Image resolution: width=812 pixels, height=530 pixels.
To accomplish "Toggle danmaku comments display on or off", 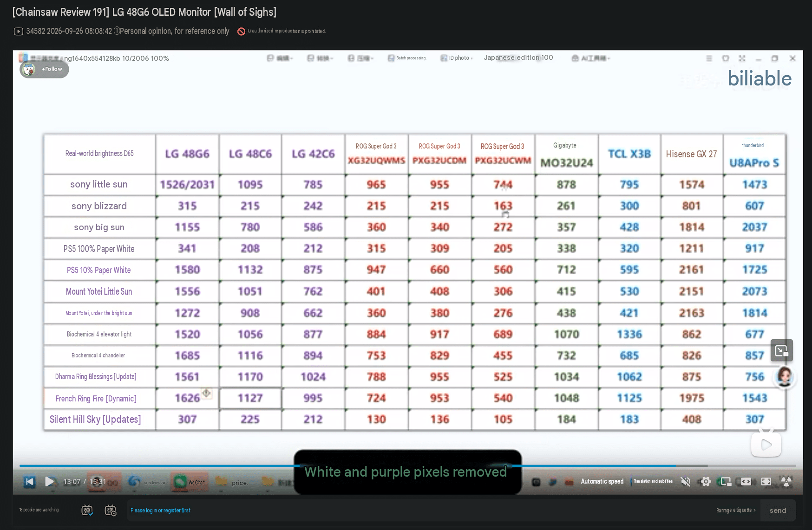I will 87,511.
